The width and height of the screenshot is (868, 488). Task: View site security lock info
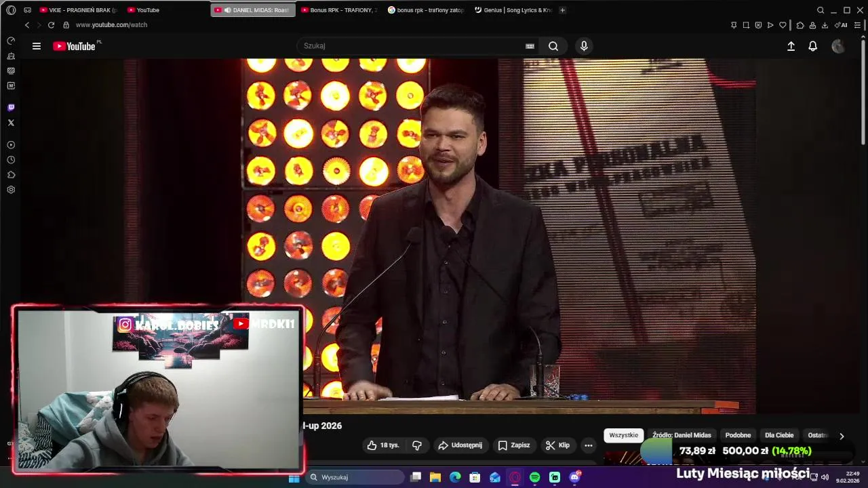click(x=66, y=25)
